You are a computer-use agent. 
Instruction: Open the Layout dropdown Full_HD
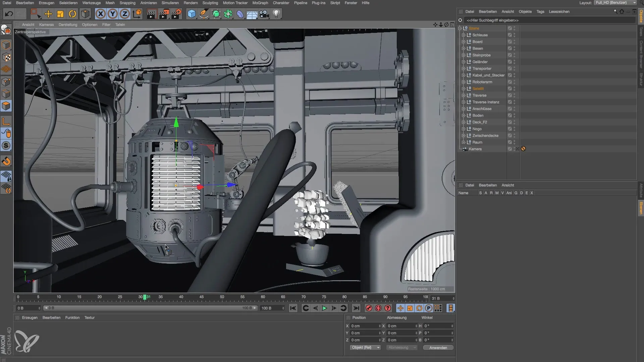click(x=615, y=3)
